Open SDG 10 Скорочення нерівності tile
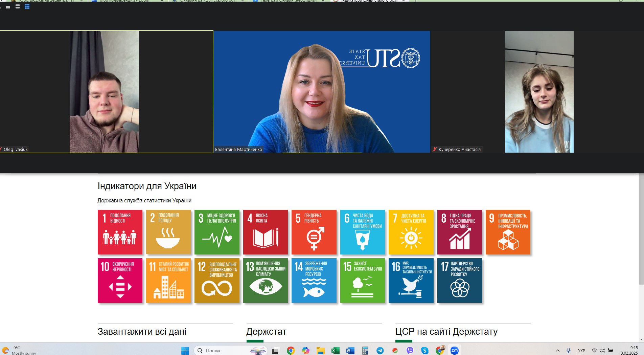This screenshot has width=644, height=355. [120, 281]
